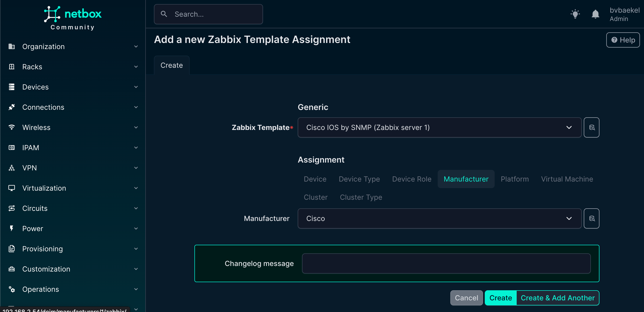Open the Zabbix Template dropdown
The width and height of the screenshot is (644, 312).
[439, 127]
